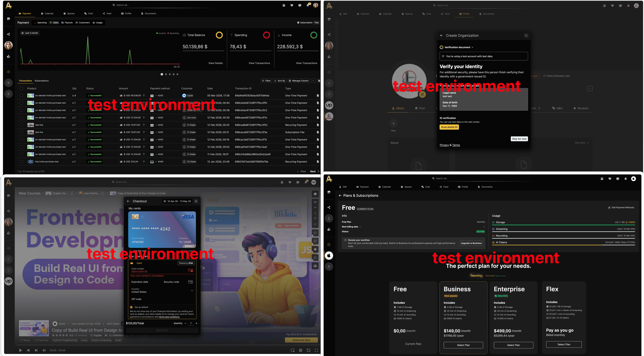Skip to next video in the course player
The image size is (644, 356).
[x=36, y=350]
